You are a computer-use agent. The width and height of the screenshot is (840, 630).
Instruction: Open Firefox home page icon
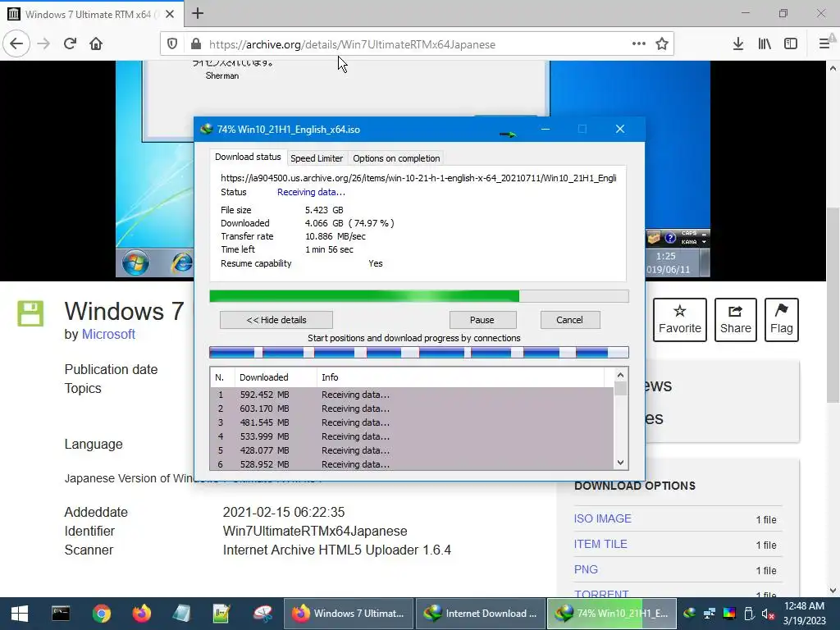coord(96,44)
